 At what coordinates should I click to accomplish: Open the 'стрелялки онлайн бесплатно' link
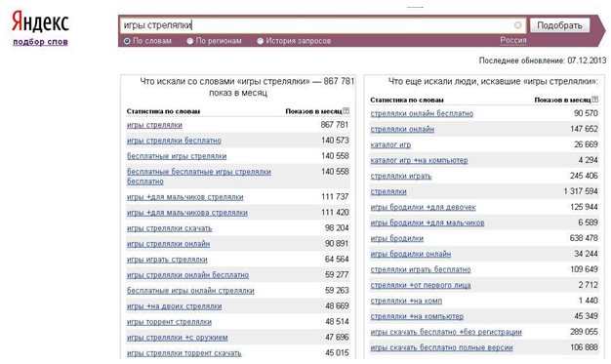click(x=422, y=113)
